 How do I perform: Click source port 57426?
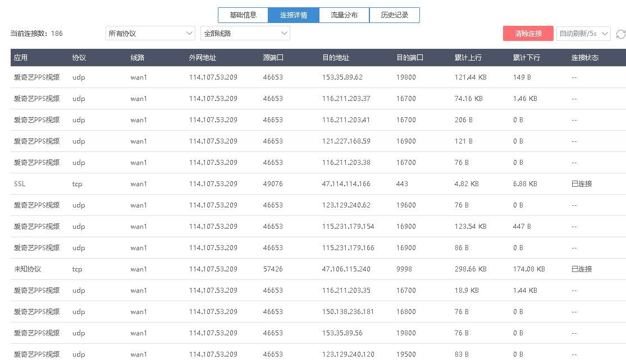tap(273, 269)
